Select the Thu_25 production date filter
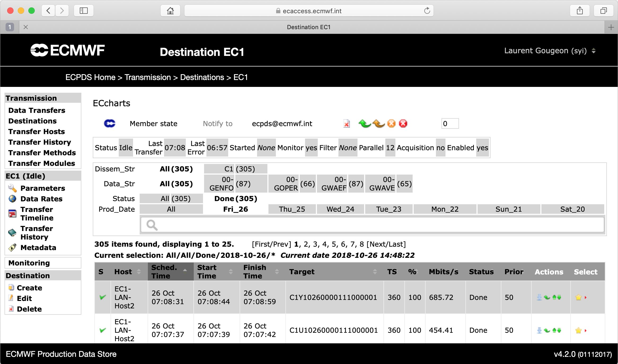Viewport: 618px width, 364px height. [x=292, y=209]
